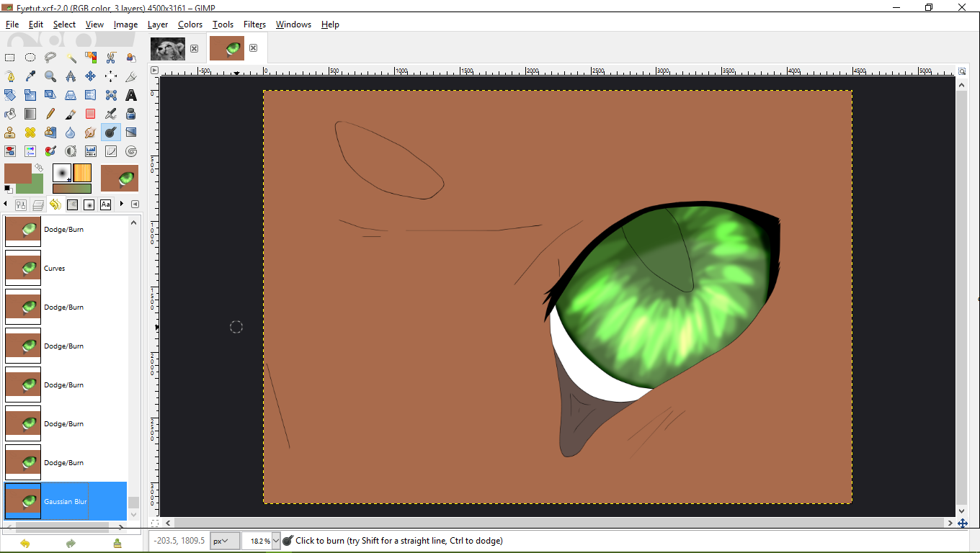Select the Rotate tool

click(10, 95)
